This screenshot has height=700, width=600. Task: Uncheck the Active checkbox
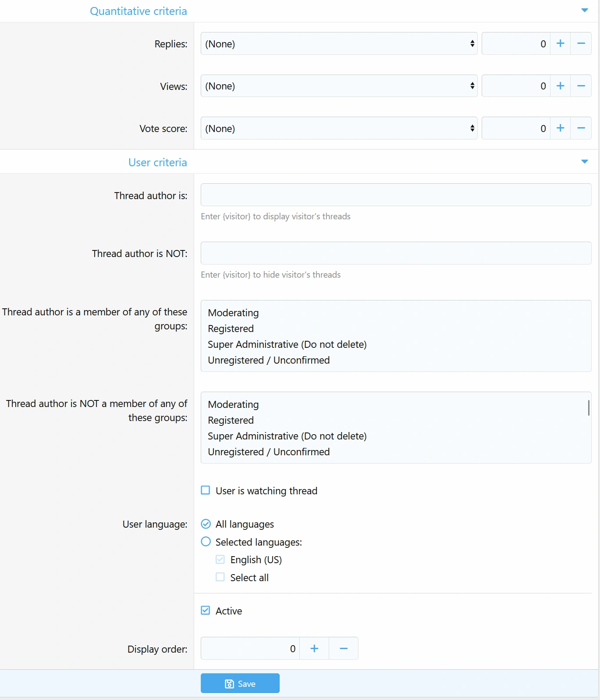(x=206, y=611)
